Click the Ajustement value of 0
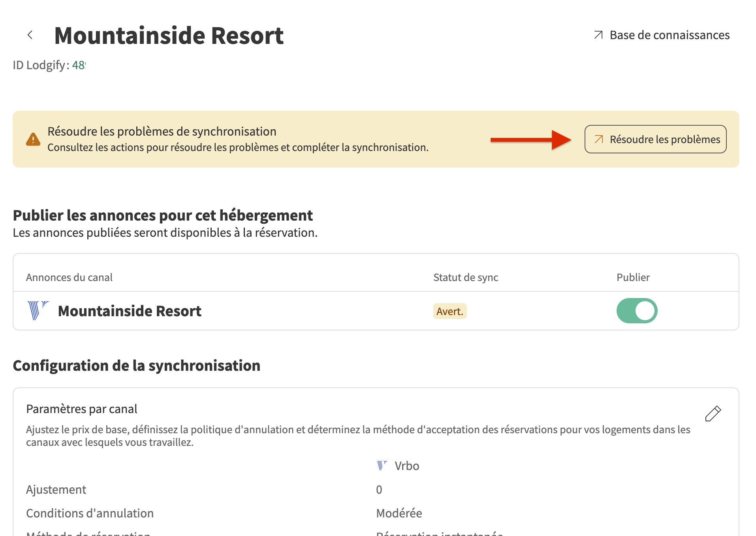Image resolution: width=756 pixels, height=536 pixels. click(x=379, y=490)
